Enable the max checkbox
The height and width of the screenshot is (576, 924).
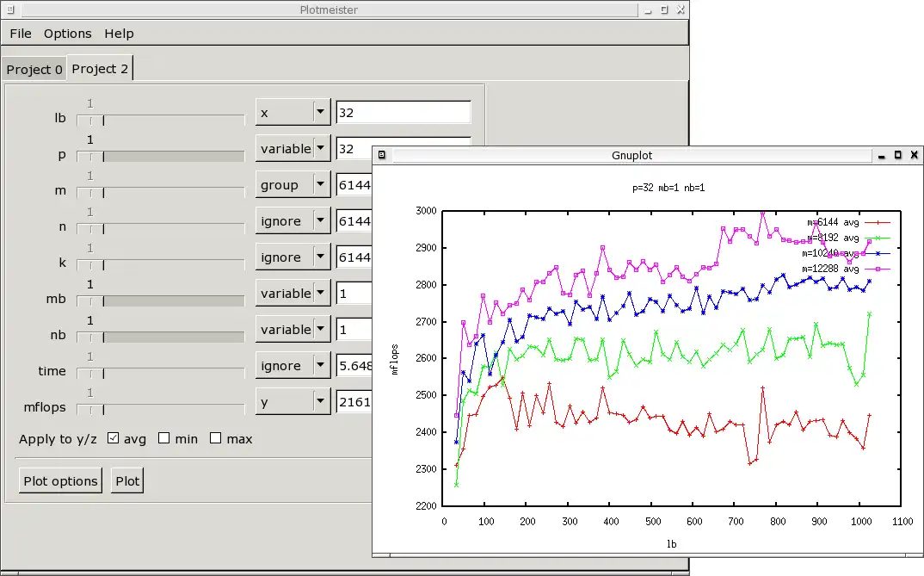[216, 439]
